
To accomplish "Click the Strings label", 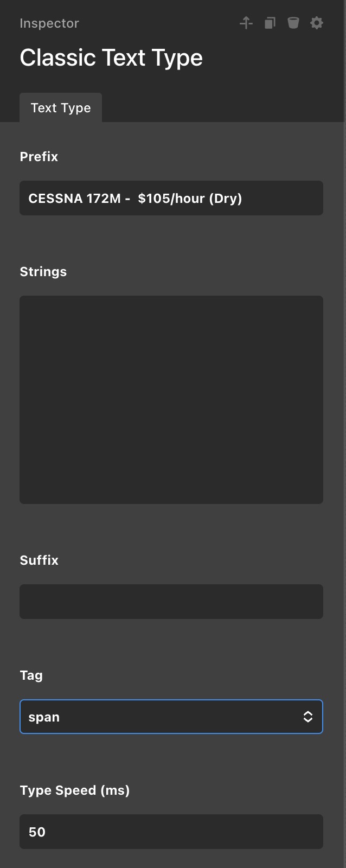I will [43, 272].
